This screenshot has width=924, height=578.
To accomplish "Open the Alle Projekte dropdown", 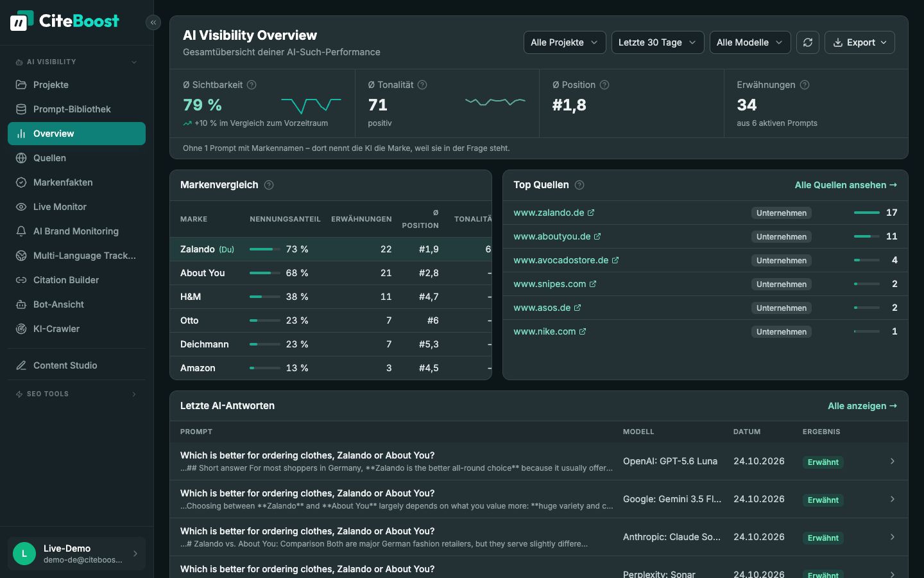I will [x=565, y=42].
